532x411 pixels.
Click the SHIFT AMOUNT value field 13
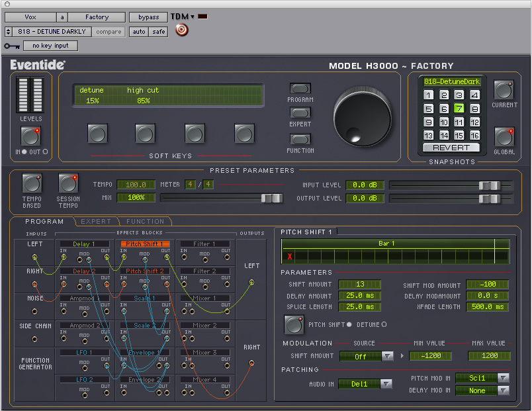360,284
